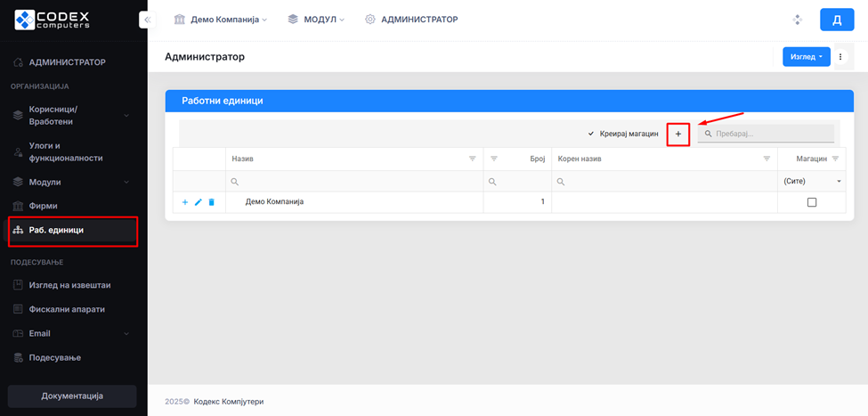Click the Назив column filter icon
The image size is (868, 416).
(x=473, y=159)
